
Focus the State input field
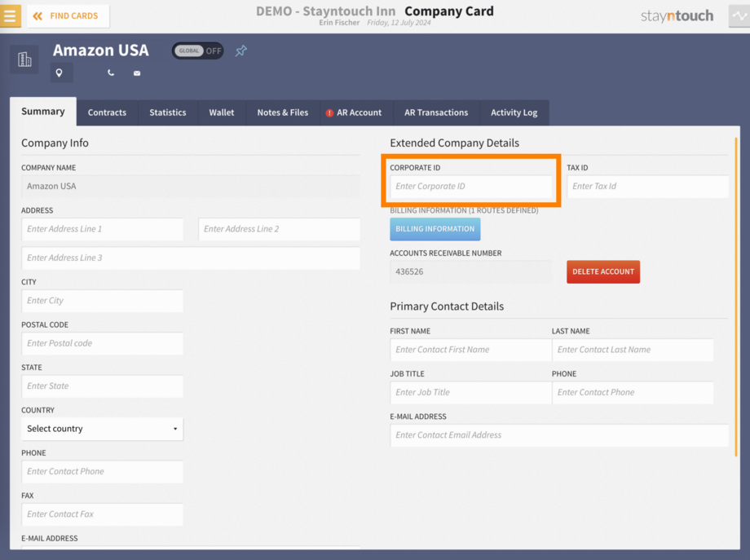point(103,386)
